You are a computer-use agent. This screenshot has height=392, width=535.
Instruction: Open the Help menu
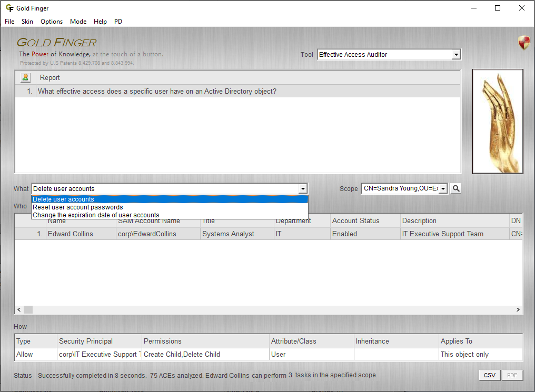pyautogui.click(x=100, y=22)
